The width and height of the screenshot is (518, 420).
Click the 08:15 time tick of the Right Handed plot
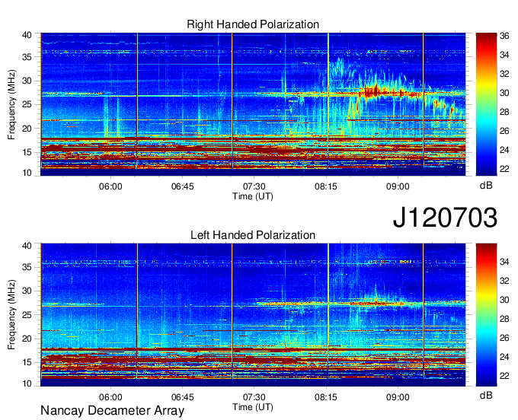(x=326, y=186)
